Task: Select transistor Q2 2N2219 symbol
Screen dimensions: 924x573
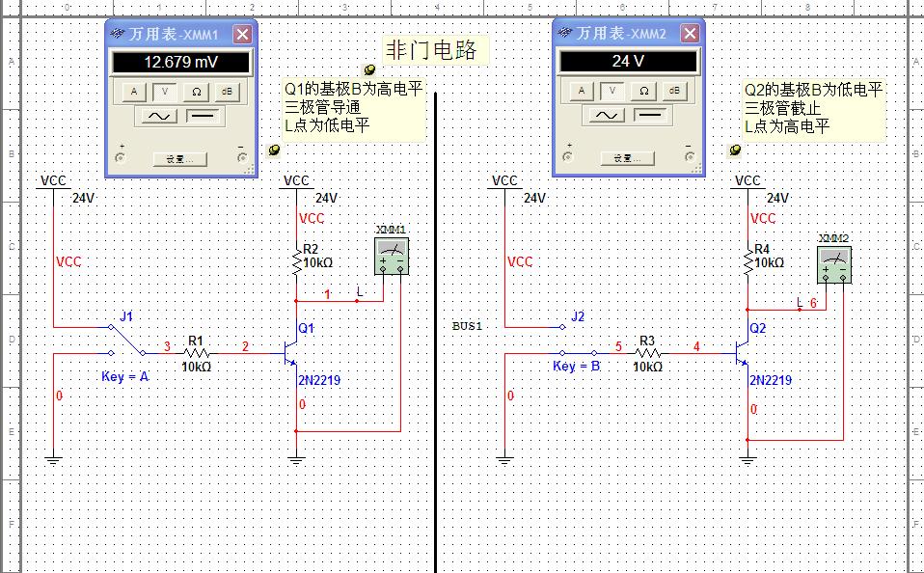Action: click(743, 353)
